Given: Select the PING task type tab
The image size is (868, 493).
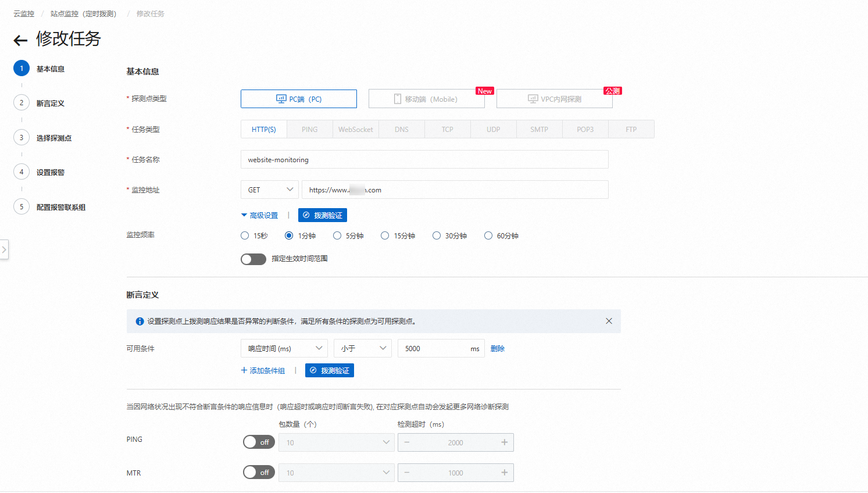Looking at the screenshot, I should [x=310, y=129].
